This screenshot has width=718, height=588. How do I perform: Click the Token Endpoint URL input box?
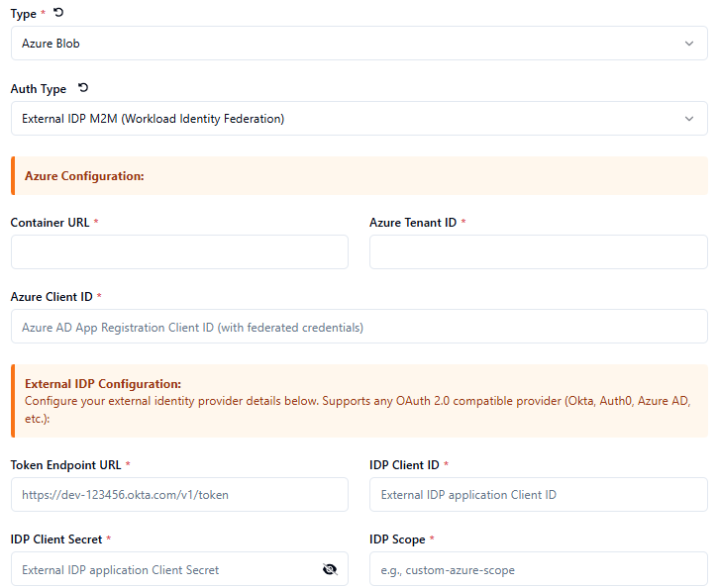tap(179, 495)
